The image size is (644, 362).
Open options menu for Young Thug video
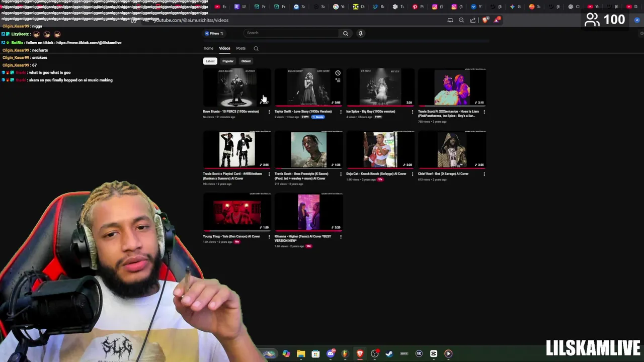pyautogui.click(x=269, y=236)
